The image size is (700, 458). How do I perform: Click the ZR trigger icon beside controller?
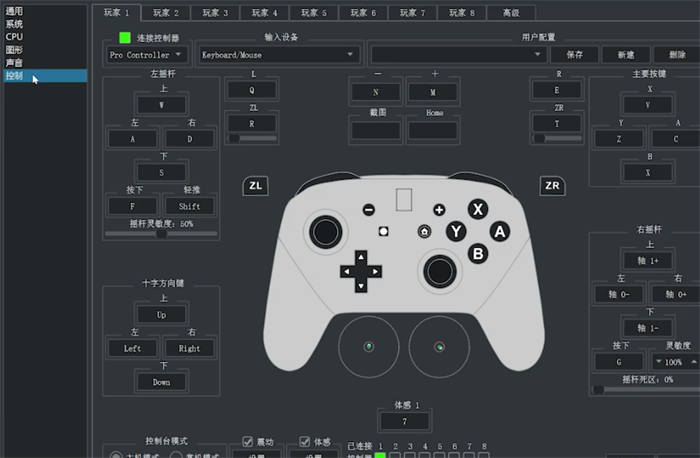(x=552, y=186)
